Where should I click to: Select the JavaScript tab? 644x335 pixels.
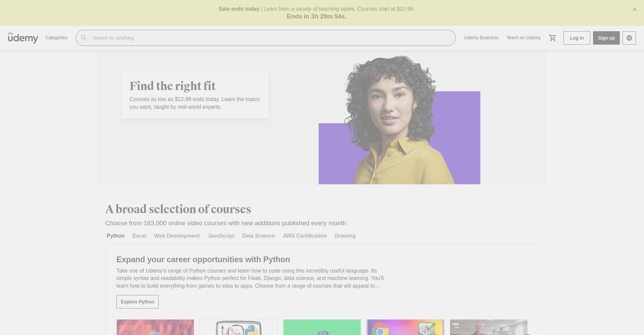pyautogui.click(x=221, y=236)
